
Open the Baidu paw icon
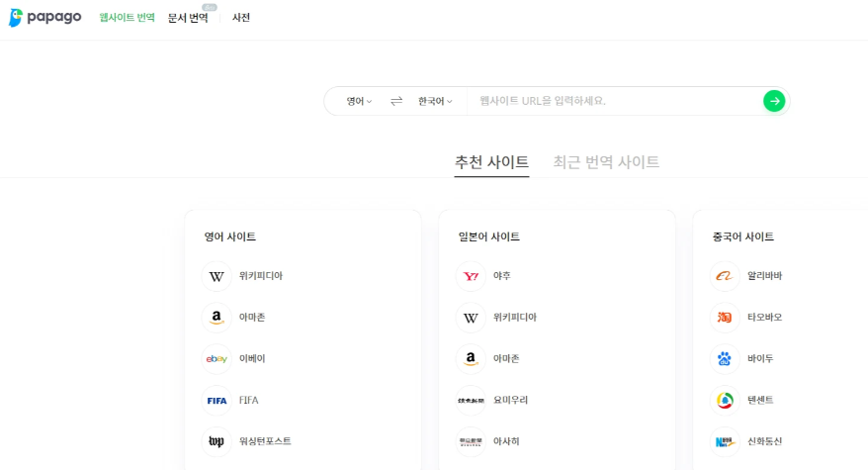725,358
